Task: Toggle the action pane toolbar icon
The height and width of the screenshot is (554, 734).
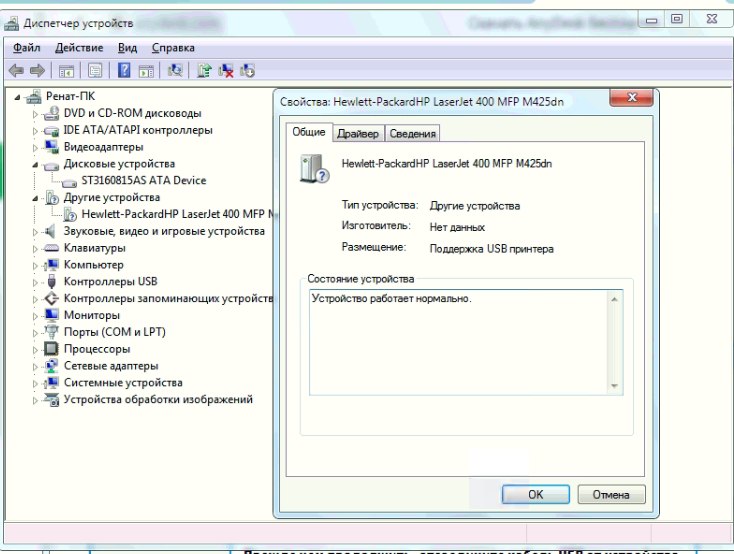Action: tap(146, 71)
